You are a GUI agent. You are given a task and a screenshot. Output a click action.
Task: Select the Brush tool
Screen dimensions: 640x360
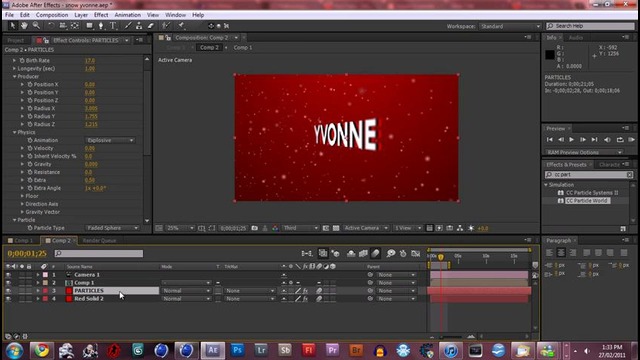tap(128, 26)
